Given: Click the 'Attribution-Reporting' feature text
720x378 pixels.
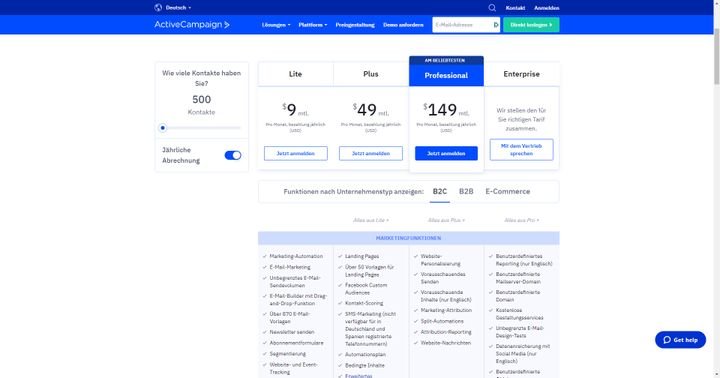Looking at the screenshot, I should (446, 332).
